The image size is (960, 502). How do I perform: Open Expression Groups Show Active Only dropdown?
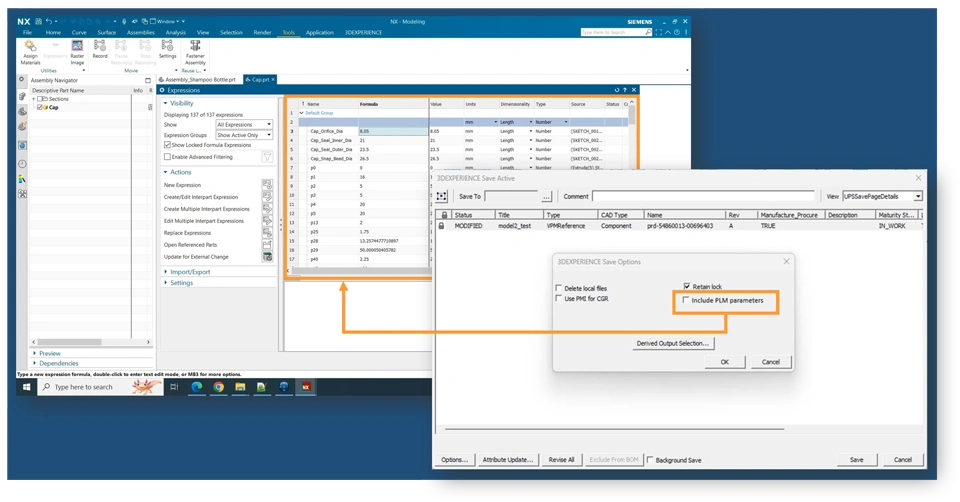[244, 135]
